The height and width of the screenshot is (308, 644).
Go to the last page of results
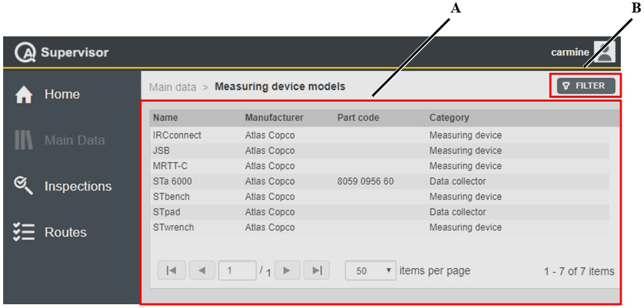(x=318, y=271)
